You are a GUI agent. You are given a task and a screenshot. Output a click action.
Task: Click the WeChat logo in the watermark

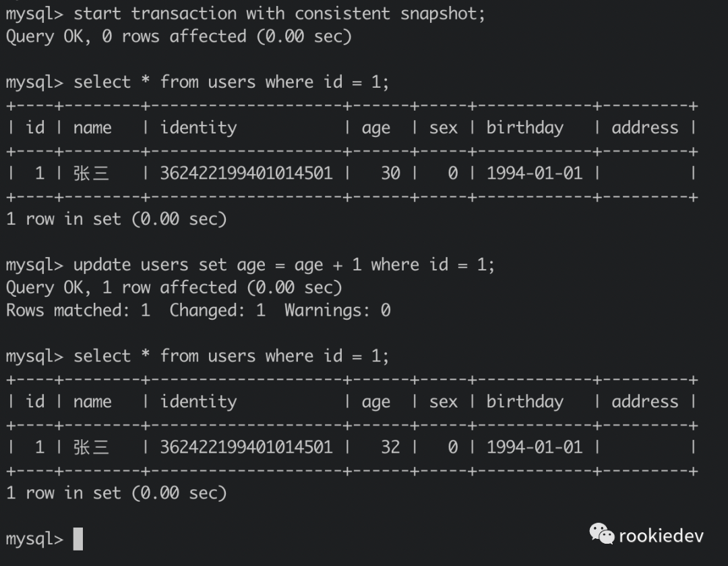[601, 534]
